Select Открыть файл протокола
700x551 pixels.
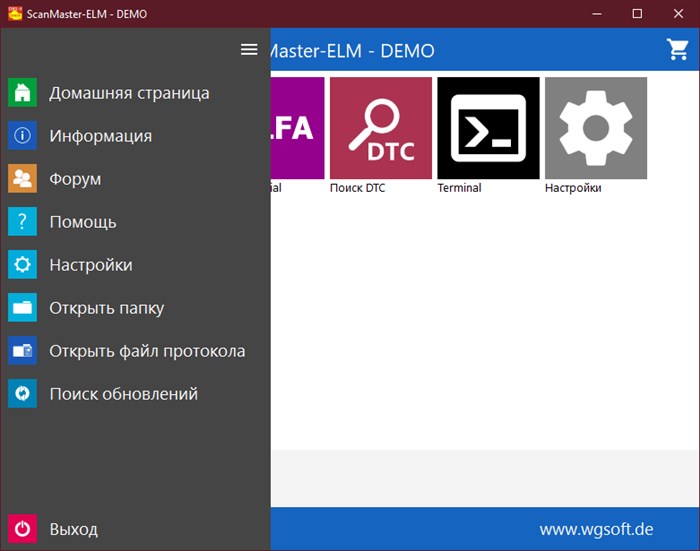[x=147, y=351]
